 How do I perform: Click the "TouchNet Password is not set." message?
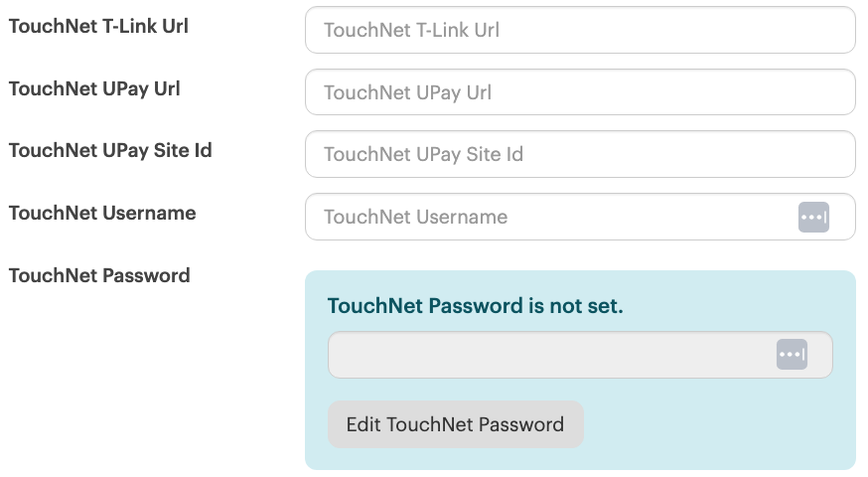(475, 306)
